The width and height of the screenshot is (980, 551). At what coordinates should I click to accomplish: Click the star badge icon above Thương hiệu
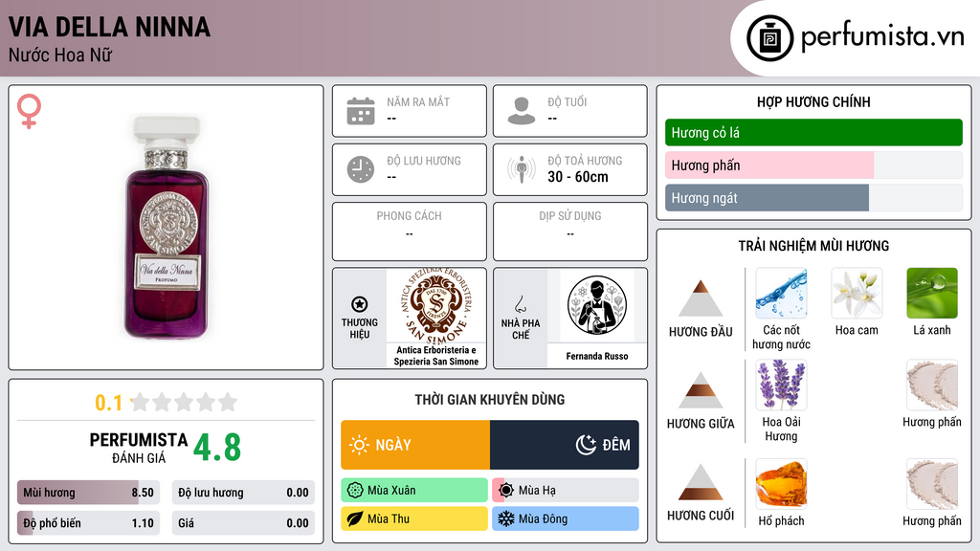click(360, 304)
